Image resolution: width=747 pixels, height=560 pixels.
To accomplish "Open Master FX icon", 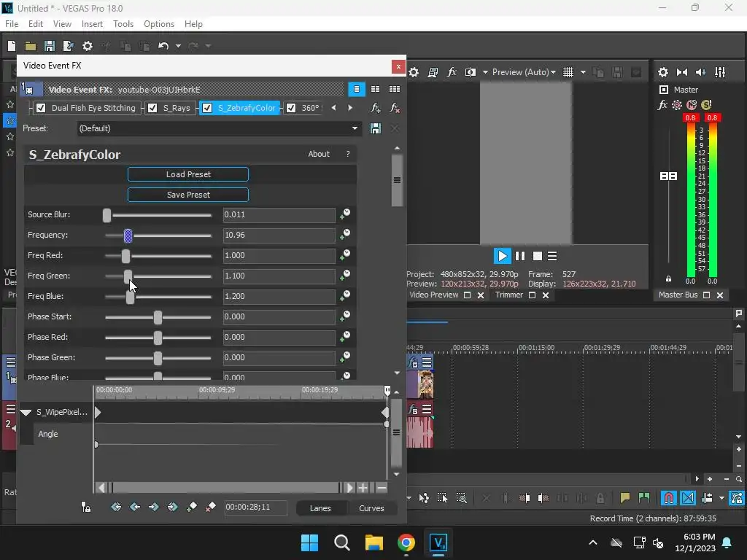I will (662, 105).
